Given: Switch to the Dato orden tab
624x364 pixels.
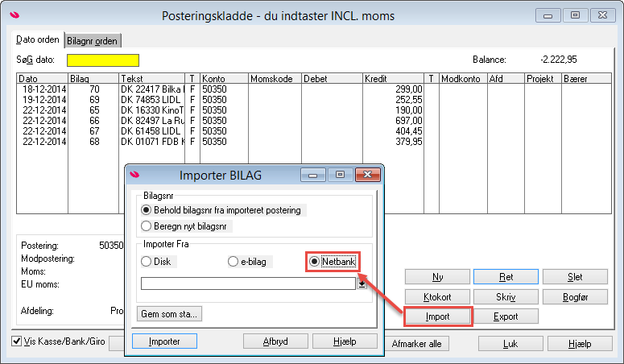Looking at the screenshot, I should tap(37, 39).
